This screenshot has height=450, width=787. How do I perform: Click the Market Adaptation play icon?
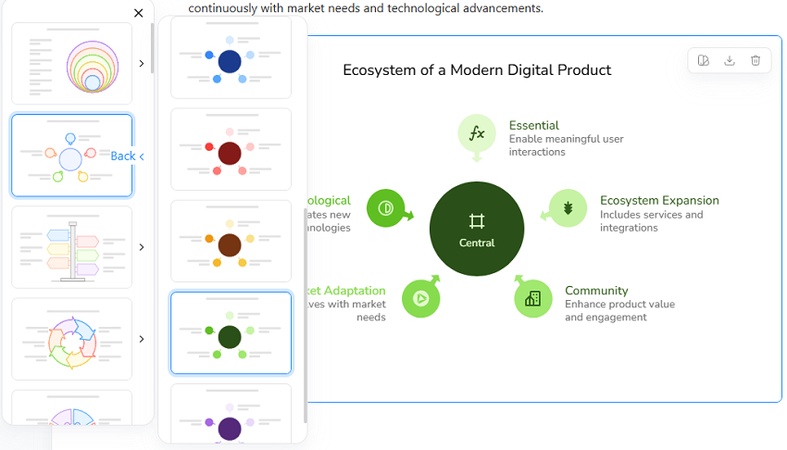(421, 298)
